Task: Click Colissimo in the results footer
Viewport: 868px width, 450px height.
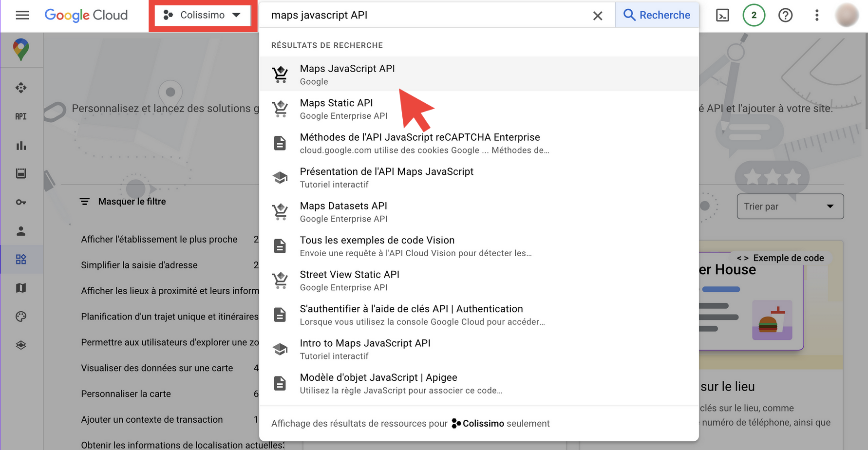Action: tap(478, 424)
